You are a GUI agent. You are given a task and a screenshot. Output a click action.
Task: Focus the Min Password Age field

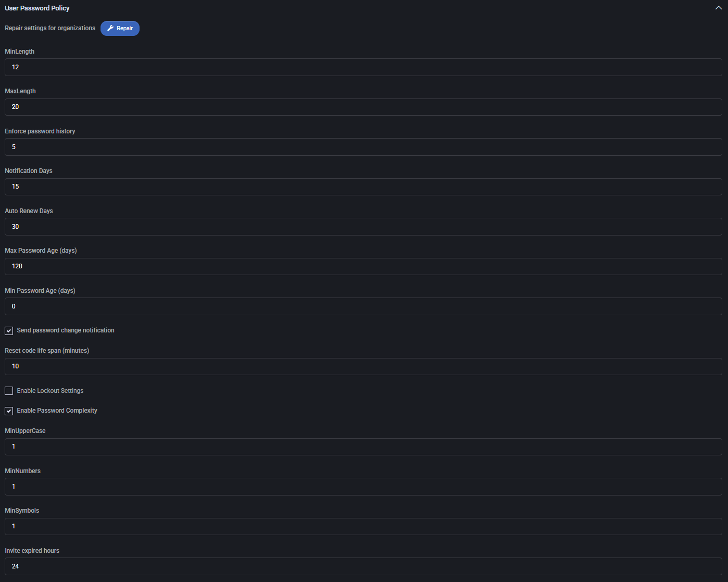(x=363, y=306)
